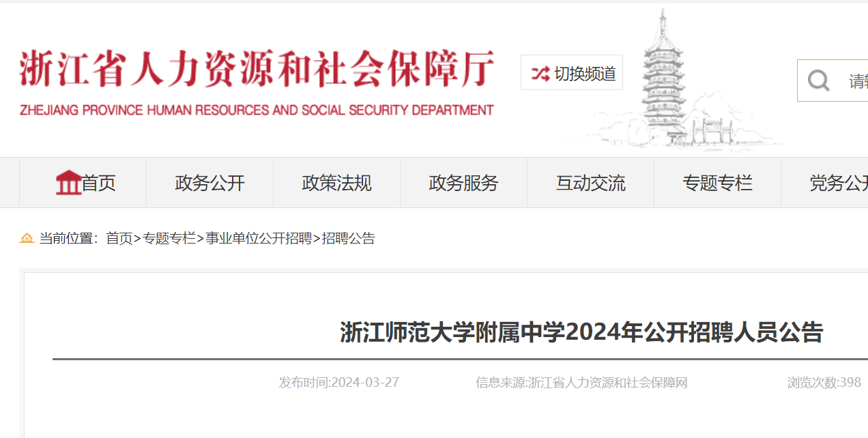Click the 信息来源:浙江省人力资源和社会保障网 text
The width and height of the screenshot is (868, 438).
pos(581,382)
